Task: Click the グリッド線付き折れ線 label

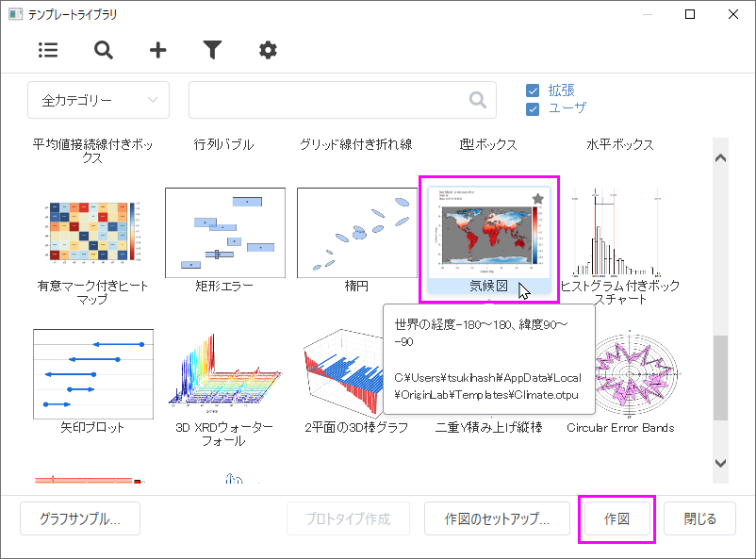Action: click(x=355, y=144)
